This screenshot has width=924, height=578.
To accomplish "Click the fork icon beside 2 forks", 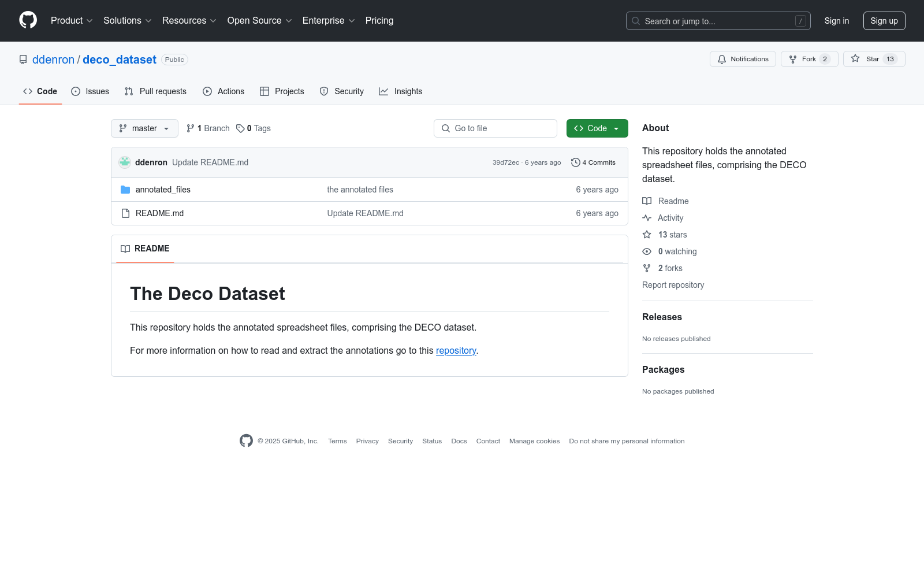I will pos(647,268).
